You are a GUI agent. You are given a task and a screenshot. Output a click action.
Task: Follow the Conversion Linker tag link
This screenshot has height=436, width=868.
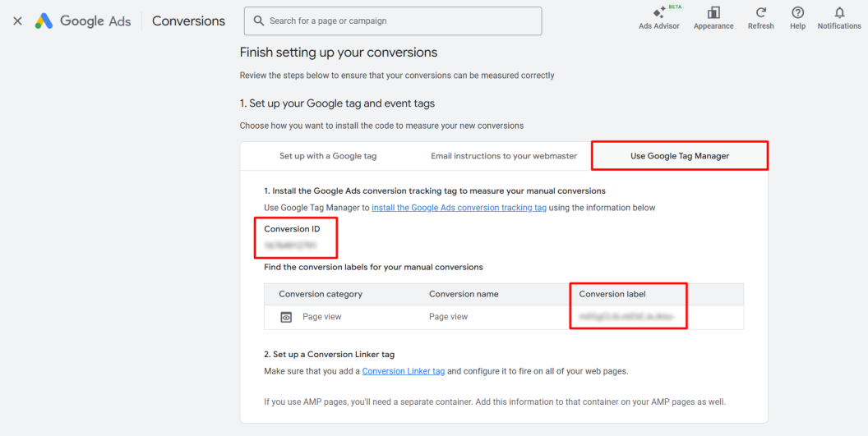pos(404,371)
